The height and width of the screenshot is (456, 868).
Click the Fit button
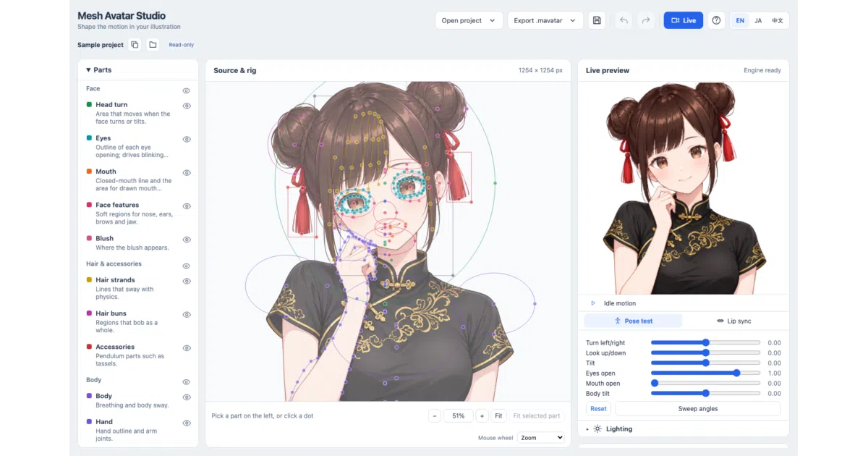pyautogui.click(x=498, y=416)
